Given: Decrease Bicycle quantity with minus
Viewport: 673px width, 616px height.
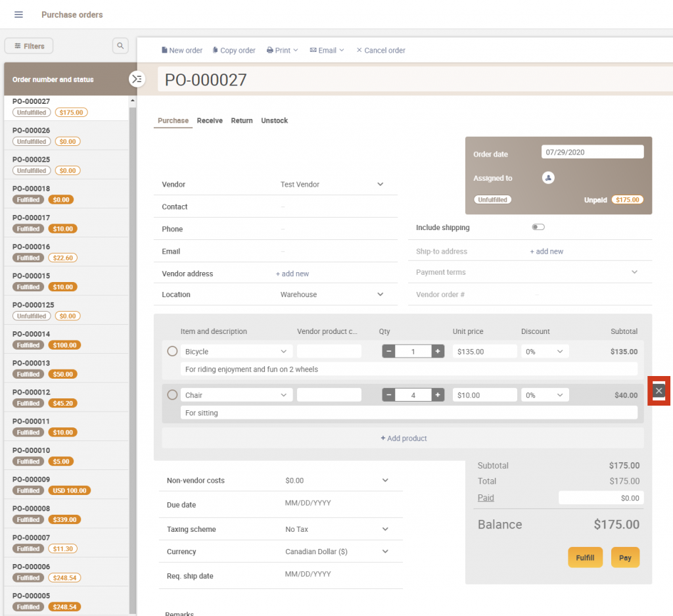Looking at the screenshot, I should pos(389,351).
